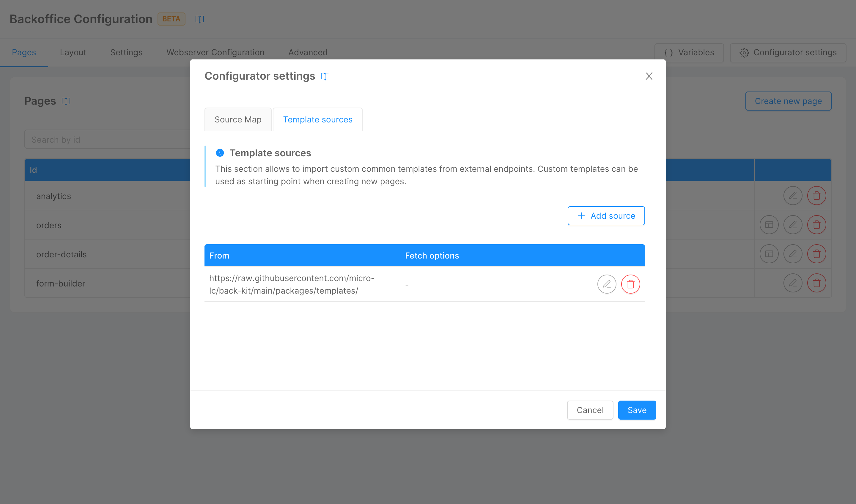Viewport: 856px width, 504px height.
Task: Open docs icon beside Pages heading
Action: coord(66,101)
